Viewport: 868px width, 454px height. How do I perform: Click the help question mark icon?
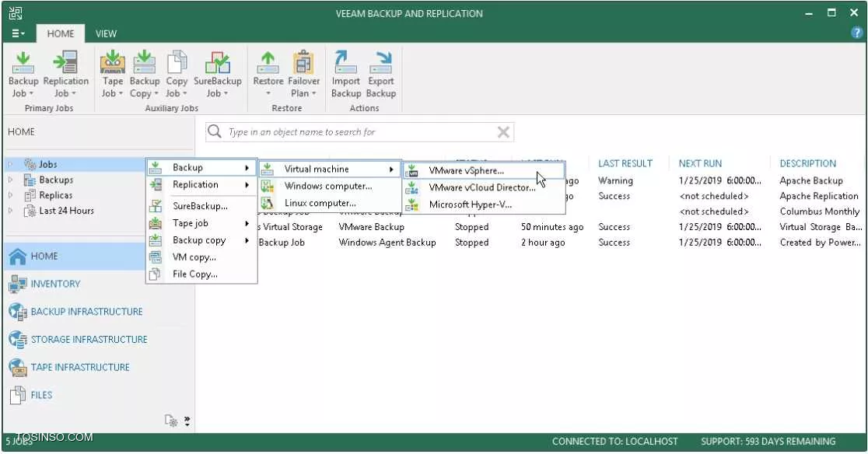click(856, 33)
